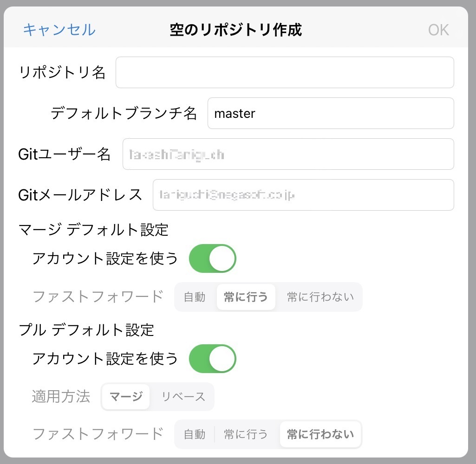Tap the デフォルトブランチ名 label
Viewport: 476px width, 464px height.
click(124, 113)
